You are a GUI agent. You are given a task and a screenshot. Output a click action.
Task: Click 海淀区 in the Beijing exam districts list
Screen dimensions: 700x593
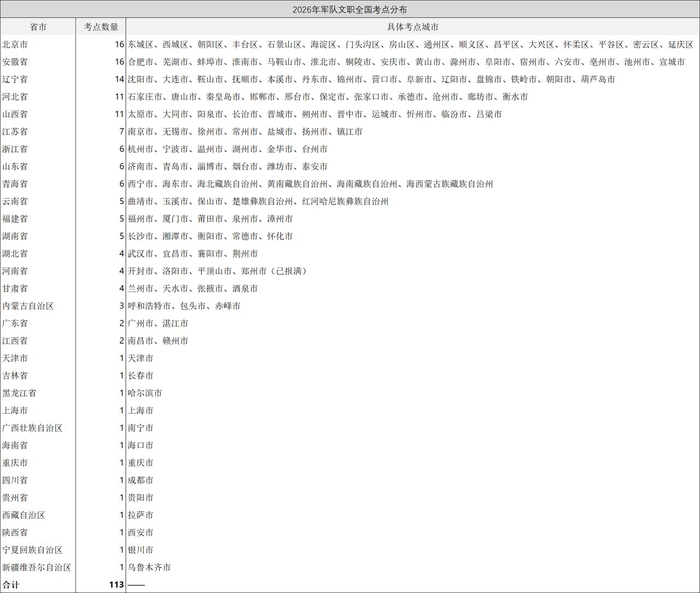pyautogui.click(x=323, y=44)
